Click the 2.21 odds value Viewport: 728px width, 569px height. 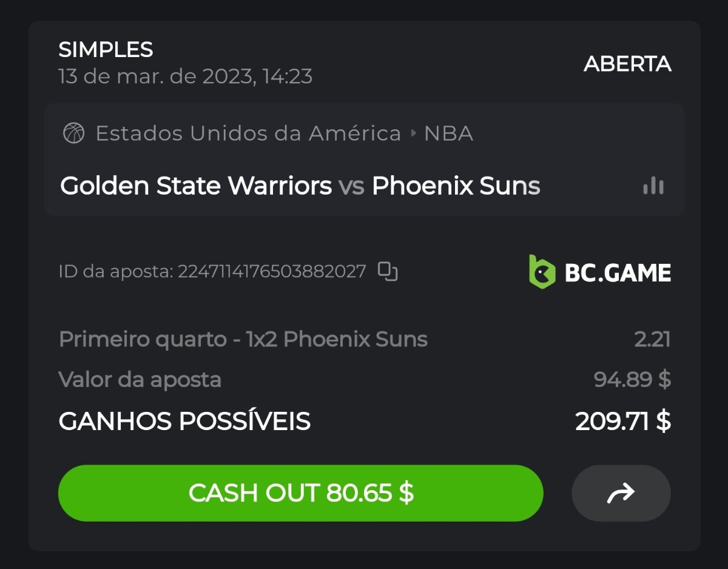[x=652, y=339]
